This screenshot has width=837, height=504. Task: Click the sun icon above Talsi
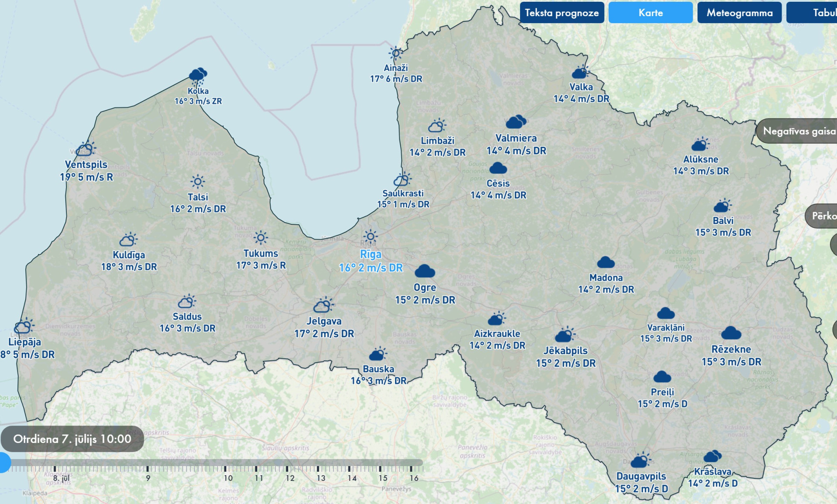(197, 182)
